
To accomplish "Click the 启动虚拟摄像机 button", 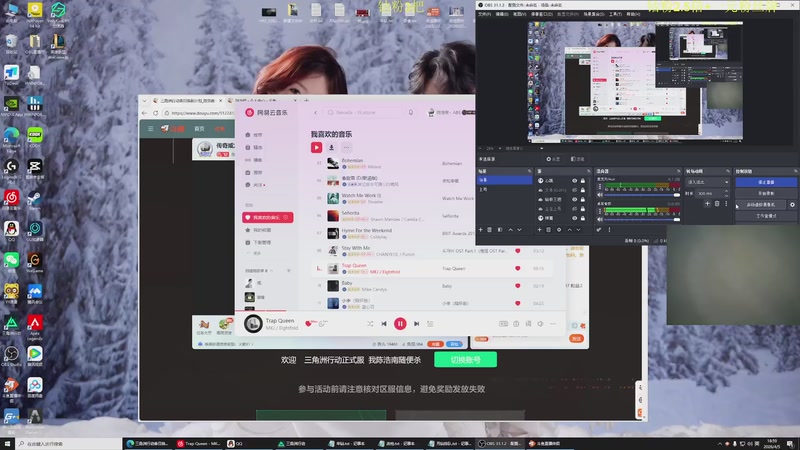I will pyautogui.click(x=761, y=205).
